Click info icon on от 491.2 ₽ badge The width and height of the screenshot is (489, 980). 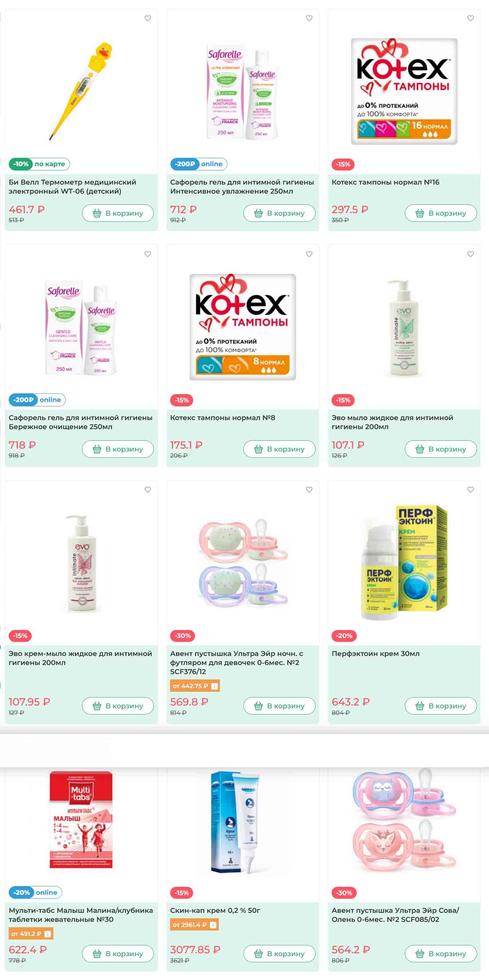[48, 934]
